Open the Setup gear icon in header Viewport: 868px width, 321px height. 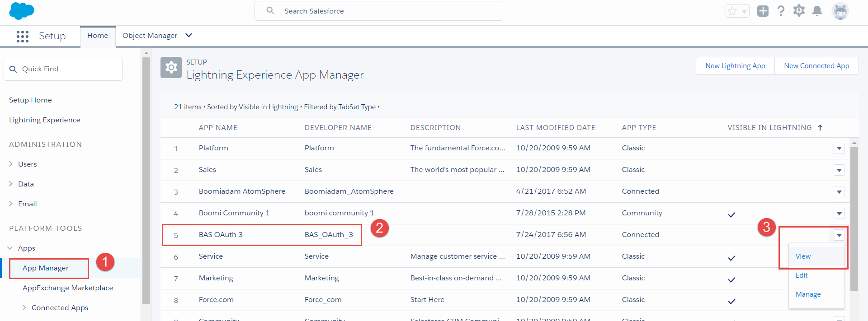[x=799, y=11]
